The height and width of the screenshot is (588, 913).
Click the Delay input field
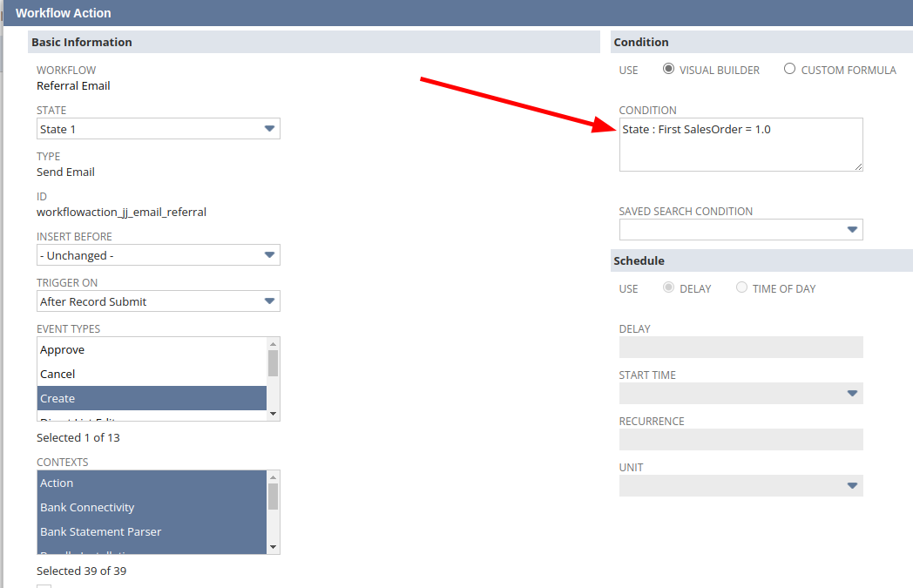point(741,348)
